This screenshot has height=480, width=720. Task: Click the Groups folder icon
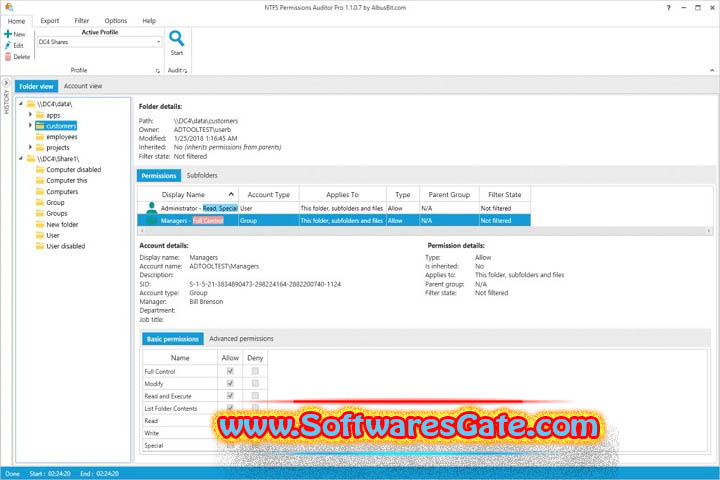tap(40, 214)
